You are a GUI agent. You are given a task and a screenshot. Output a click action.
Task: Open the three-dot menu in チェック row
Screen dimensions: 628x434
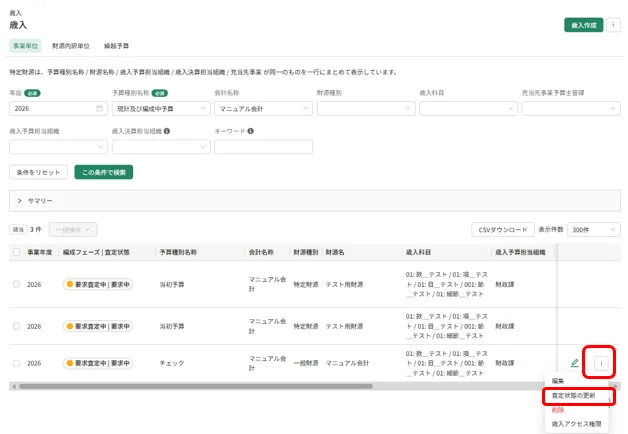click(x=601, y=363)
